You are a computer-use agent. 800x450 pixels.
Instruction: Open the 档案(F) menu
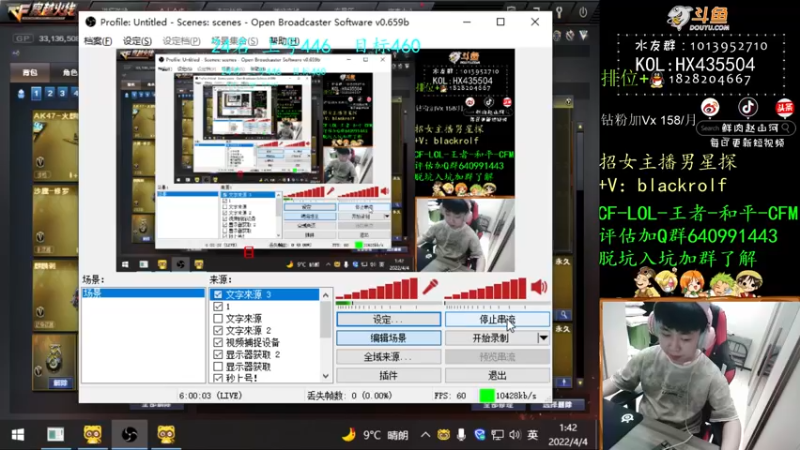point(98,41)
